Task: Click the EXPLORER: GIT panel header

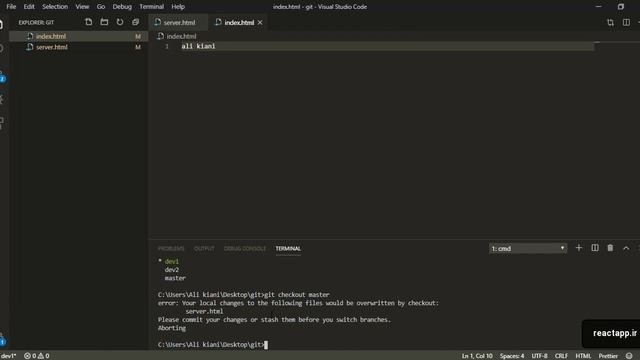Action: [x=36, y=22]
